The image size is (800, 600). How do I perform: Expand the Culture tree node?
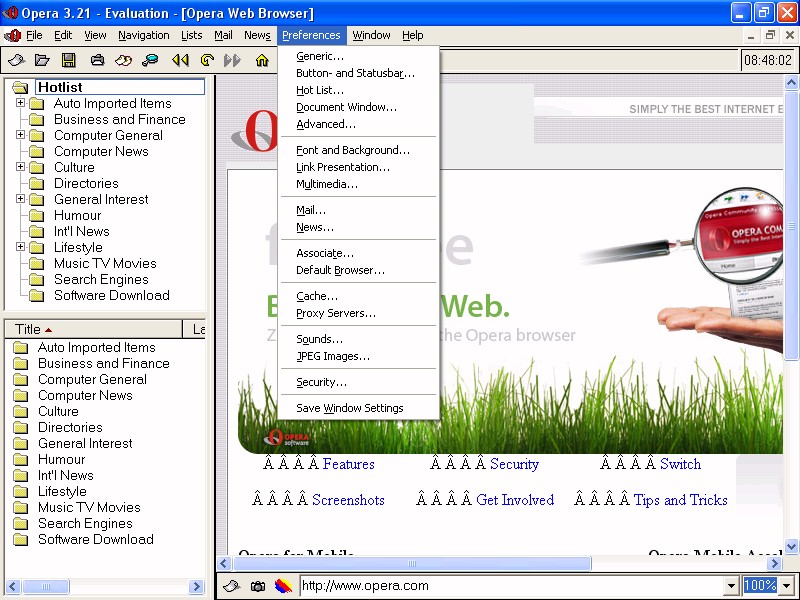pos(20,166)
